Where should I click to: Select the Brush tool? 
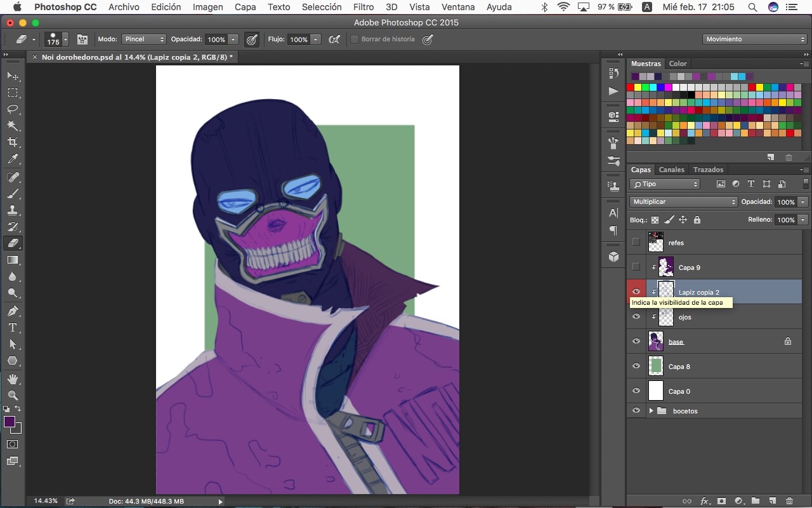13,193
